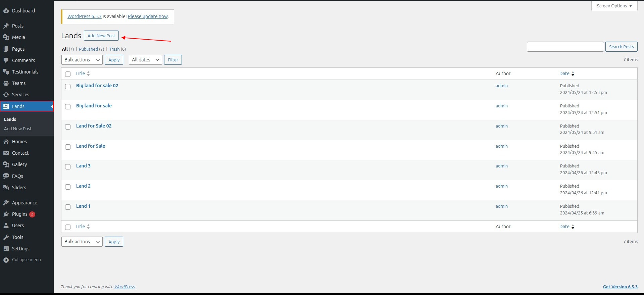The width and height of the screenshot is (644, 295).
Task: Click the Collapse menu arrow icon
Action: tap(6, 260)
